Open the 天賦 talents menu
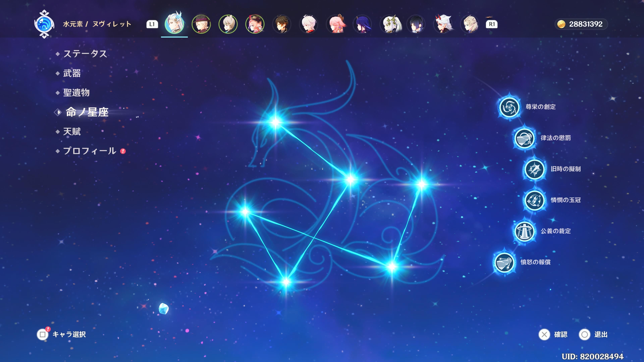Image resolution: width=644 pixels, height=362 pixels. (x=72, y=132)
